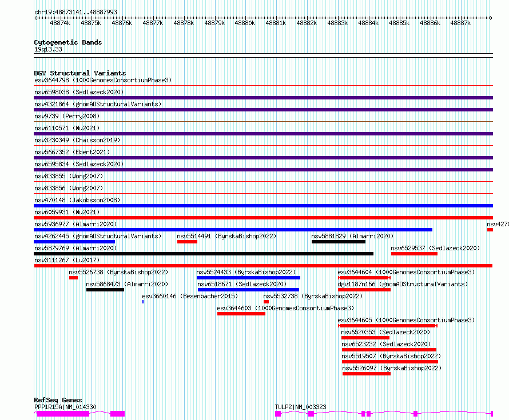Open the nsv6110571 Wu2021 entry
The height and width of the screenshot is (420, 509).
[x=67, y=128]
